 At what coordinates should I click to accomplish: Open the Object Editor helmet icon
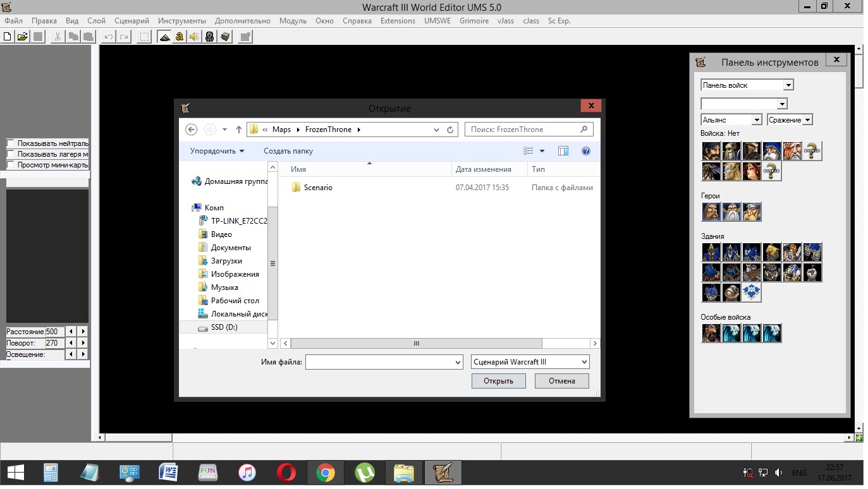click(210, 37)
